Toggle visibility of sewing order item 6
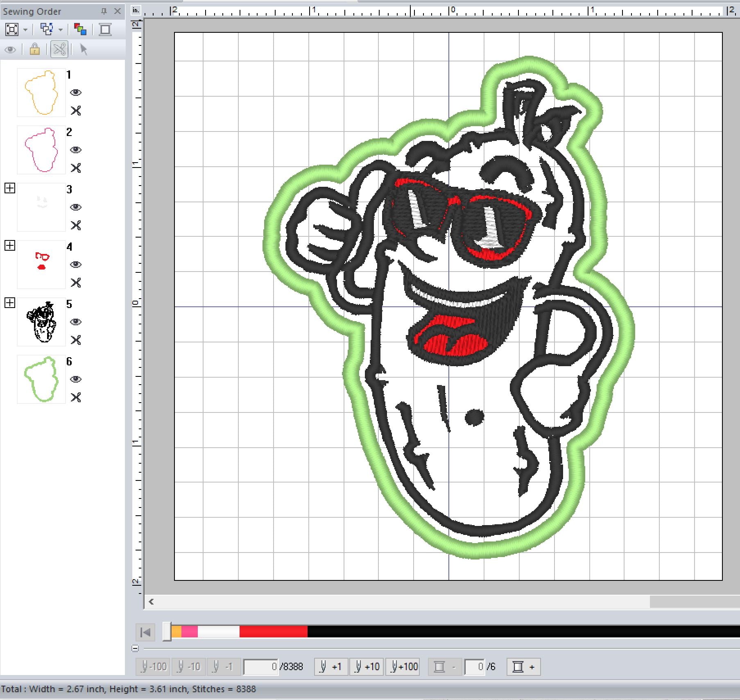740x700 pixels. (x=76, y=379)
